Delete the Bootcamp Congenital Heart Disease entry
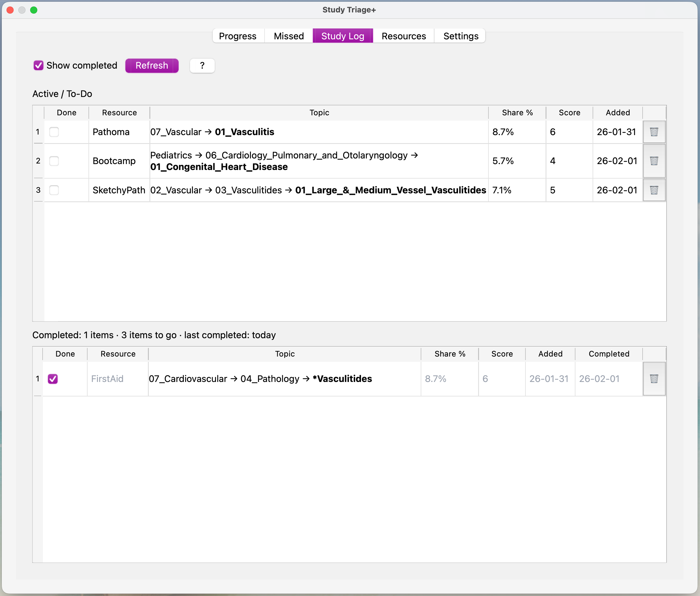 point(654,161)
